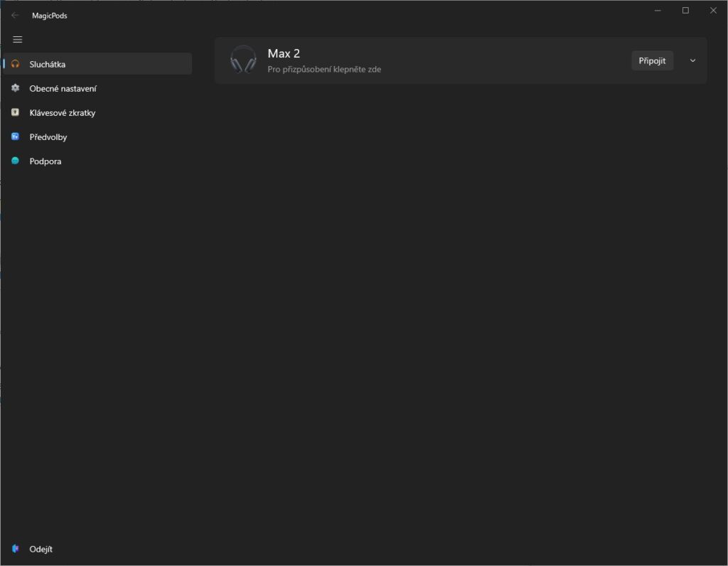
Task: Click the Max 2 device name
Action: click(x=284, y=53)
